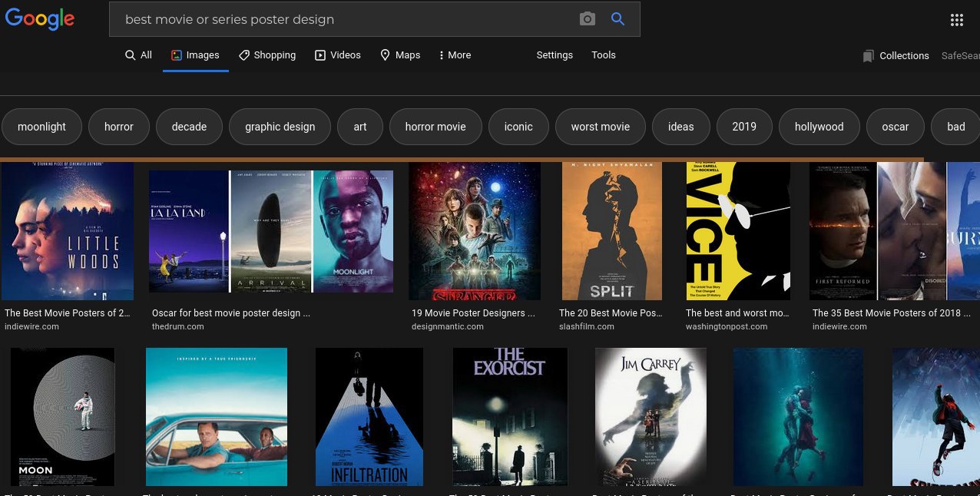
Task: Open the Videos tab
Action: (338, 55)
